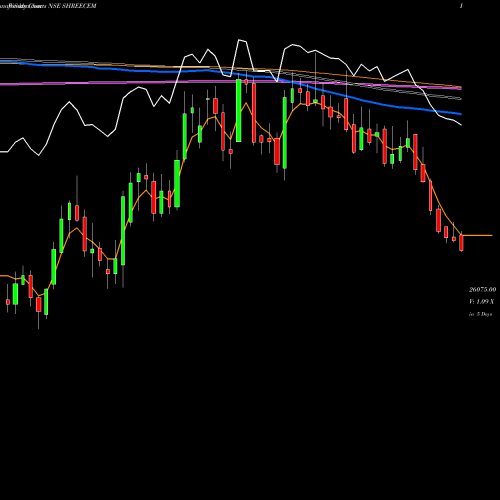Click the NSE SHREECEM chart title
500x500 pixels.
pos(72,6)
